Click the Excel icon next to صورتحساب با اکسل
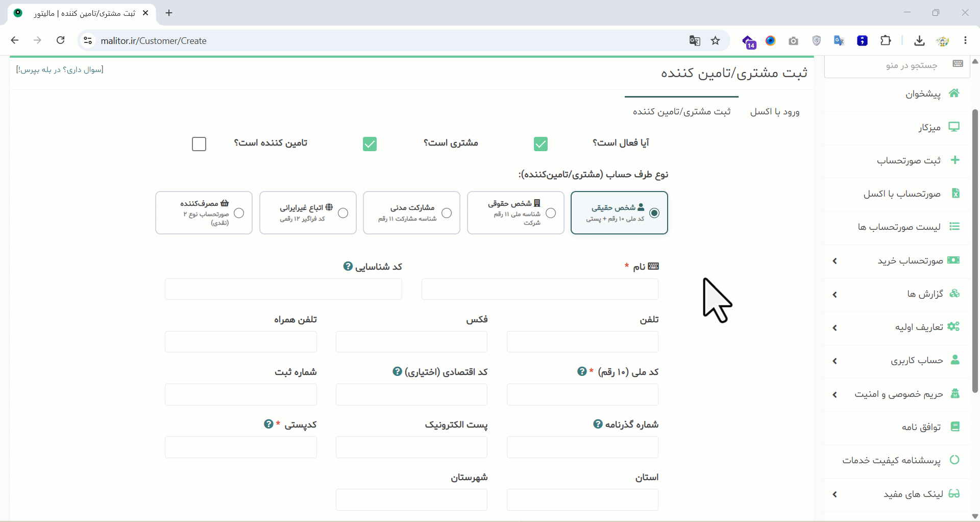Screen dimensions: 980x522 (x=955, y=193)
